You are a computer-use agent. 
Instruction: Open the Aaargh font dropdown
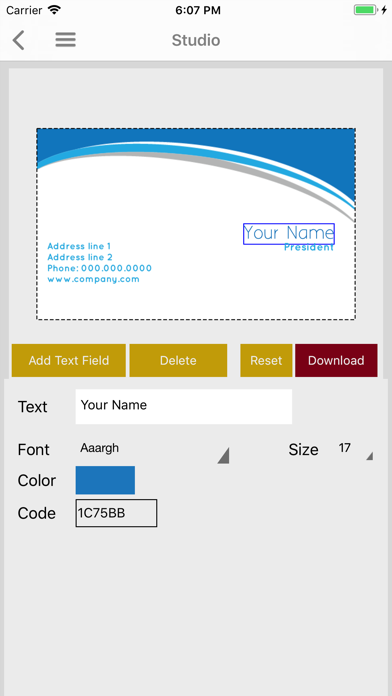pos(154,449)
